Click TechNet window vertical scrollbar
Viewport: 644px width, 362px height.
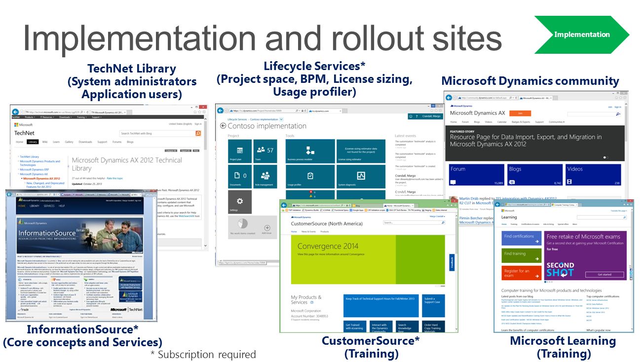[206, 182]
